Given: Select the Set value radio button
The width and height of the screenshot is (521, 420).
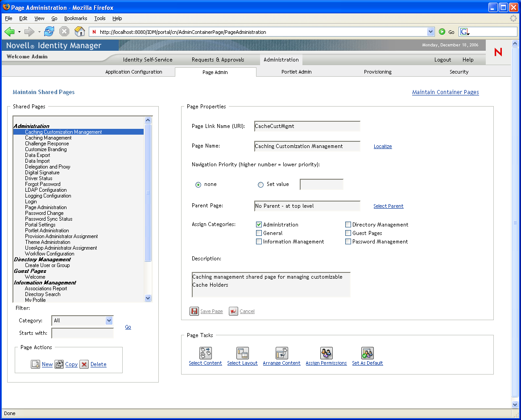Looking at the screenshot, I should (x=260, y=185).
